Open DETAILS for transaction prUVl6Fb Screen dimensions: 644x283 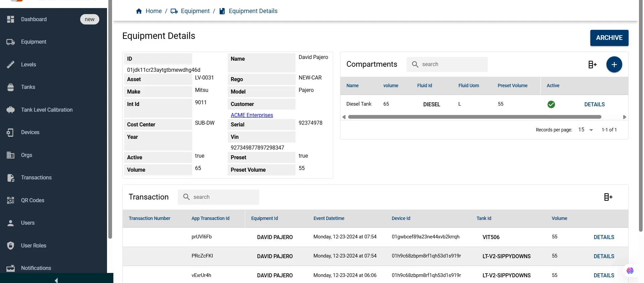(x=604, y=237)
